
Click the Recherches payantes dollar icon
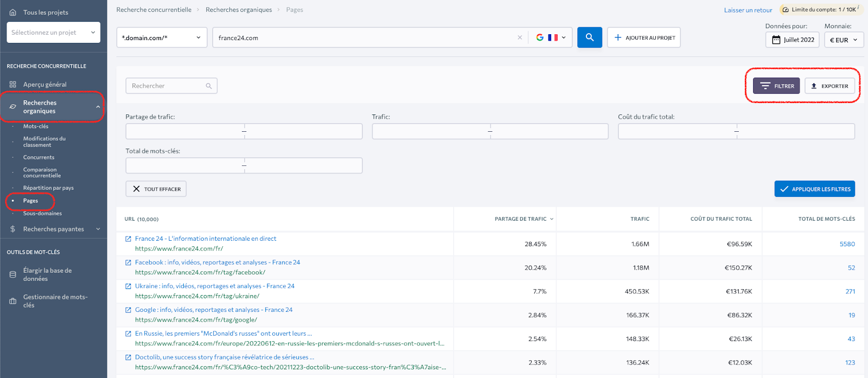click(x=12, y=229)
